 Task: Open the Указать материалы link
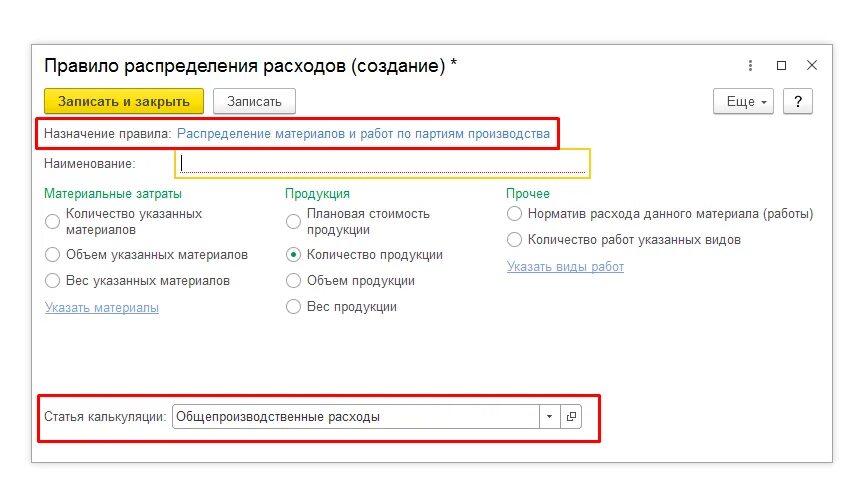tap(102, 308)
